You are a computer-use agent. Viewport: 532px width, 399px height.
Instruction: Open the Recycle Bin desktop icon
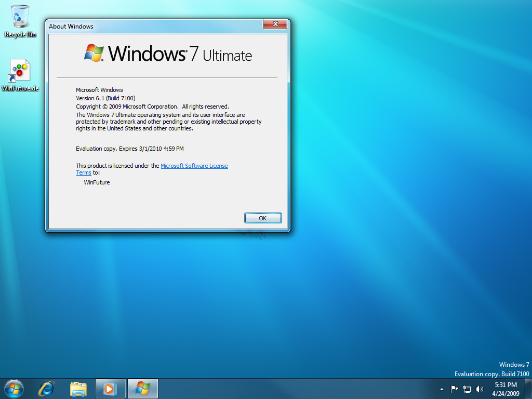20,21
